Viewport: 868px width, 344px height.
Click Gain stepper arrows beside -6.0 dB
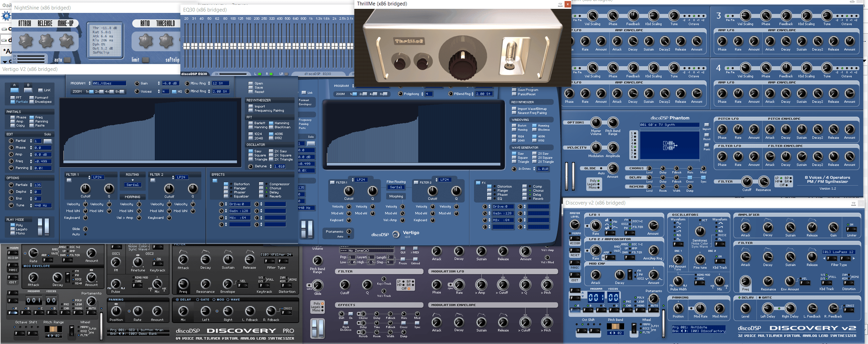[x=159, y=83]
